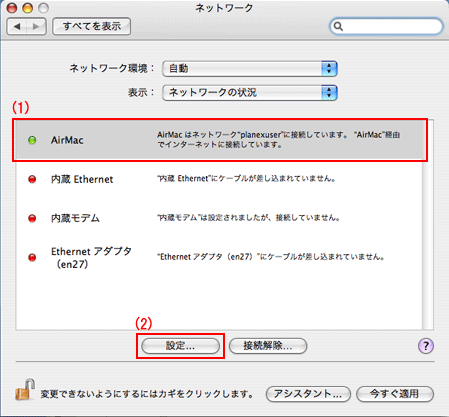
Task: Click the red status dot beside 内蔵モデム
Action: 32,218
